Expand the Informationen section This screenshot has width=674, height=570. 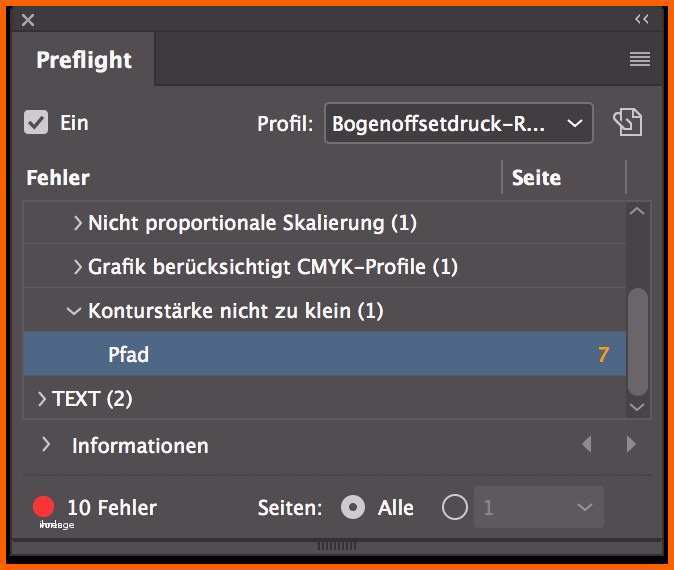(x=46, y=444)
